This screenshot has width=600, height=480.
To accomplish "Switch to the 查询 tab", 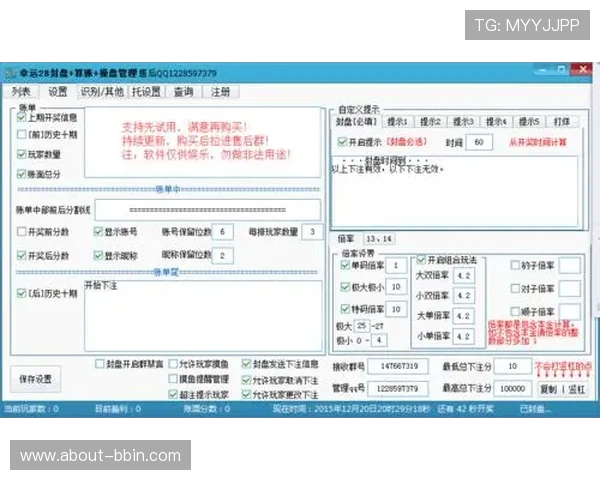I will 183,92.
